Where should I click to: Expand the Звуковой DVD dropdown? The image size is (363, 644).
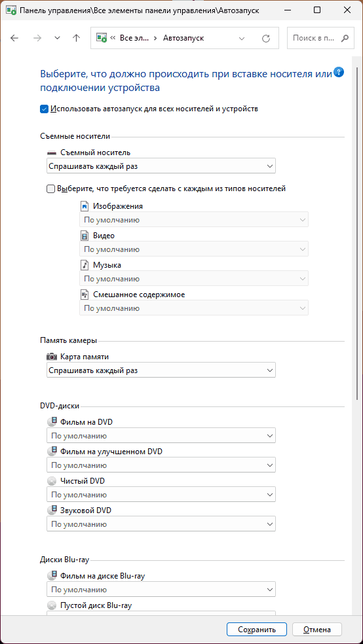click(161, 524)
